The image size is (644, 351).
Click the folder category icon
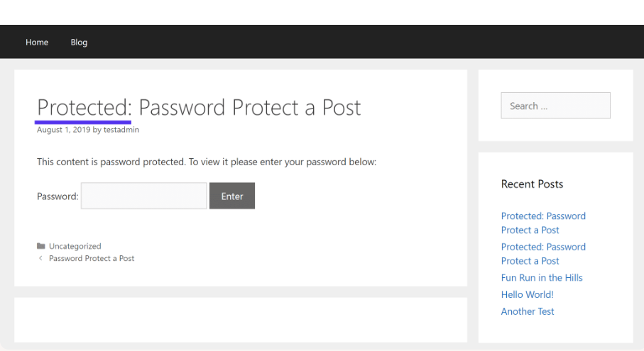(x=40, y=246)
